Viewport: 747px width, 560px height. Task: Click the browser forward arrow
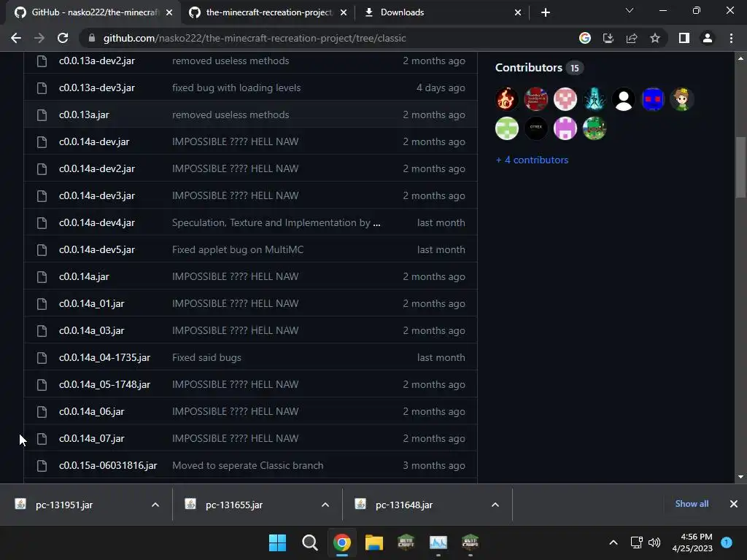pyautogui.click(x=39, y=38)
